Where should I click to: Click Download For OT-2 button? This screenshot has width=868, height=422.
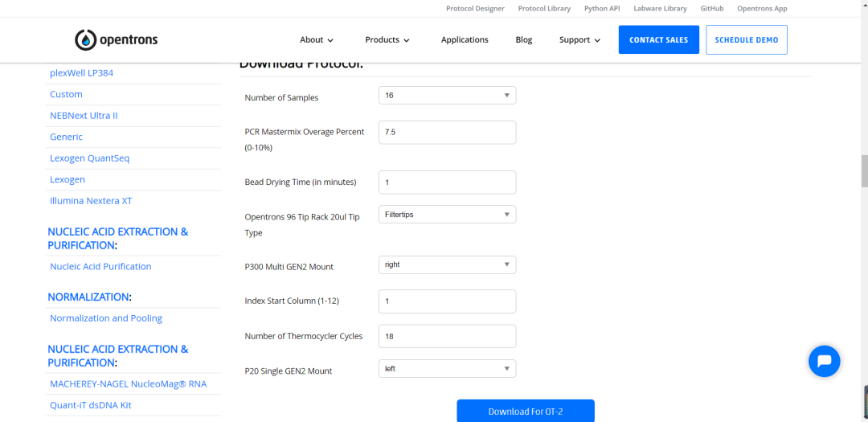click(526, 411)
